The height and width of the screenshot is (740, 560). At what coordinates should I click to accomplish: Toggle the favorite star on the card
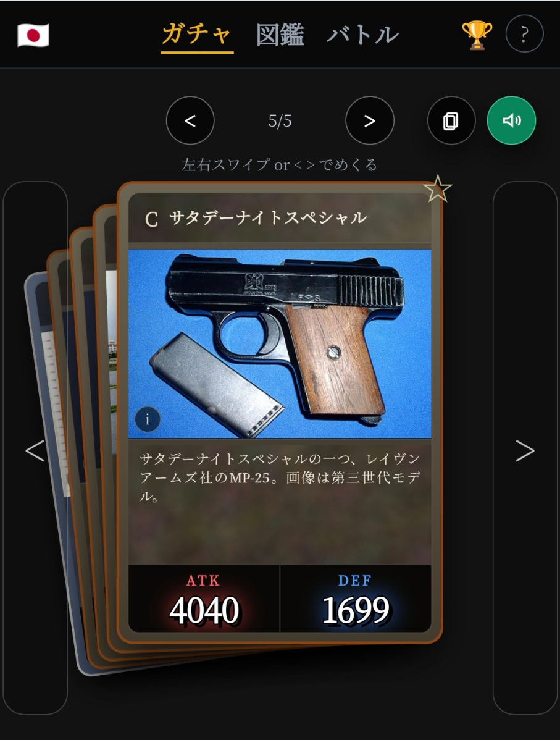[x=437, y=188]
